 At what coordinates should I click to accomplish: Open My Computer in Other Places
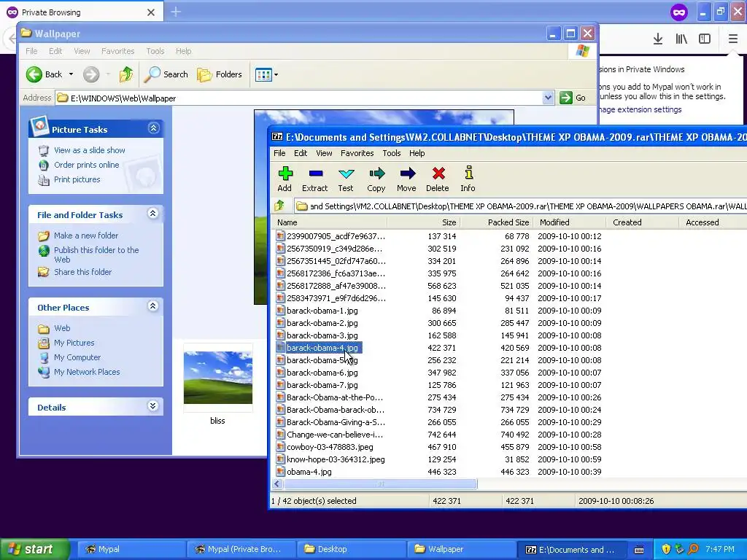(x=77, y=357)
